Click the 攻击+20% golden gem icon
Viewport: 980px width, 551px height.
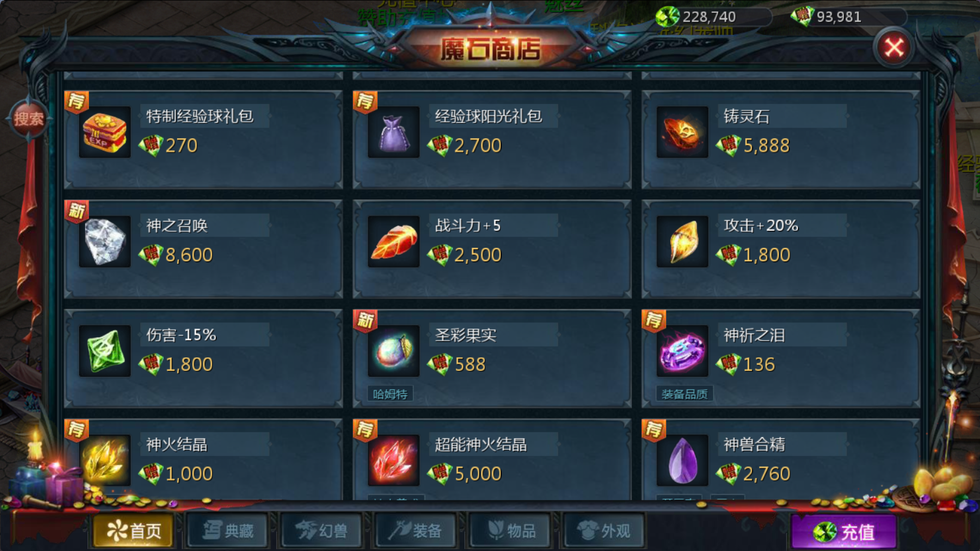tap(682, 241)
